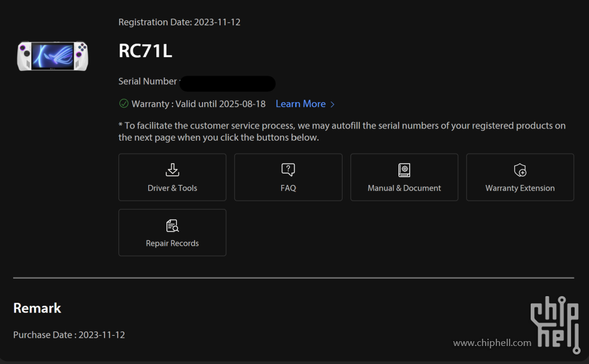Expand the chevron next to Learn More
Viewport: 589px width, 364px height.
[332, 105]
